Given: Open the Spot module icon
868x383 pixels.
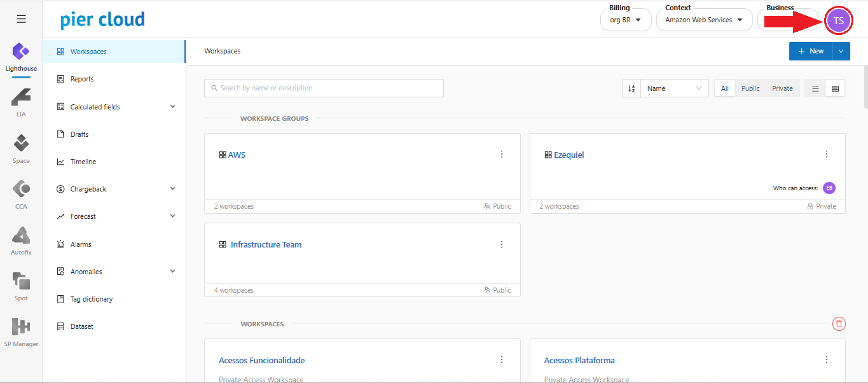Looking at the screenshot, I should (x=21, y=281).
